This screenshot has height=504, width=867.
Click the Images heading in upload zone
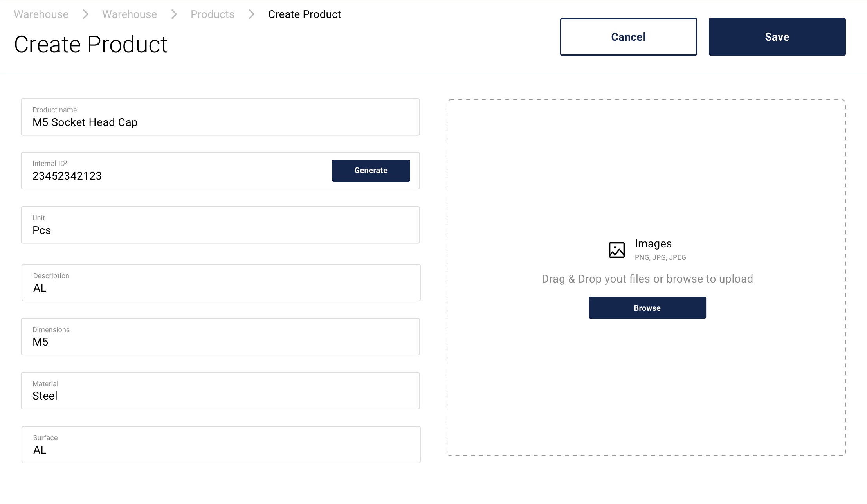[x=653, y=243]
